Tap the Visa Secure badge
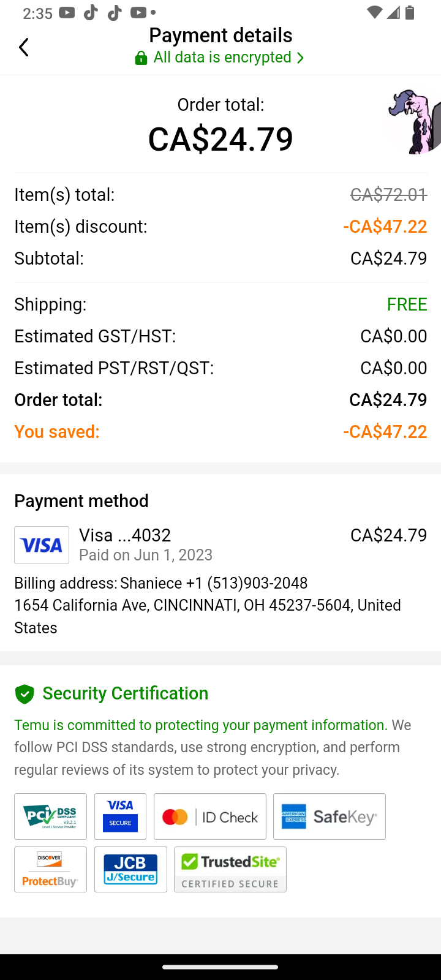Screen dimensions: 441x980 pyautogui.click(x=120, y=816)
